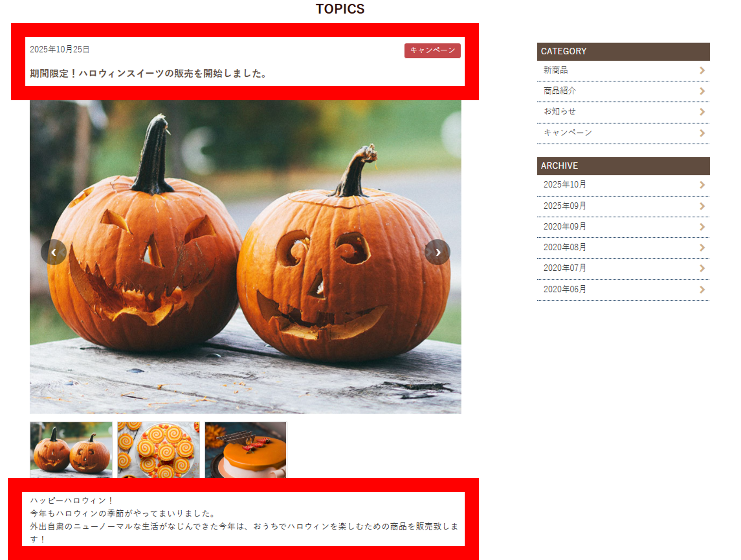Click the chevron beside 2020年06月 archive
The height and width of the screenshot is (560, 741).
point(702,290)
